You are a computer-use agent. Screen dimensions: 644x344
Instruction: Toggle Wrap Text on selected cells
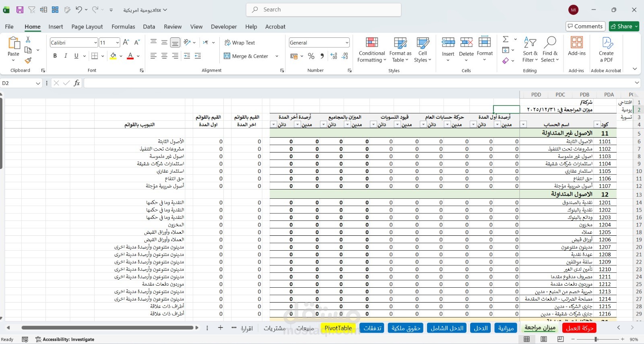pos(239,43)
